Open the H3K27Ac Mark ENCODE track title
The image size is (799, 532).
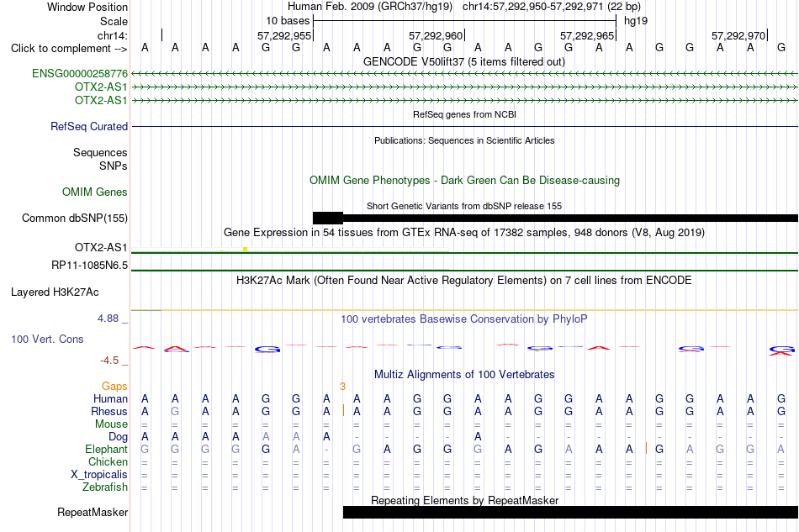[x=464, y=281]
